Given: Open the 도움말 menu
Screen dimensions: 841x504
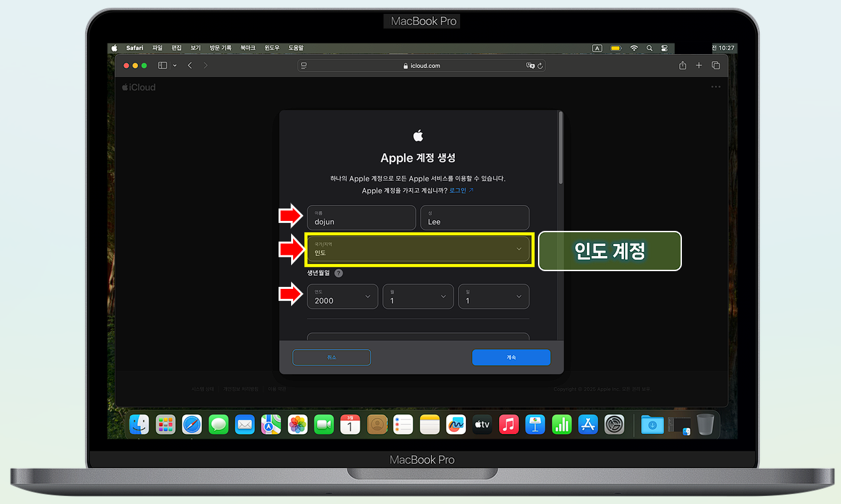Looking at the screenshot, I should [296, 48].
